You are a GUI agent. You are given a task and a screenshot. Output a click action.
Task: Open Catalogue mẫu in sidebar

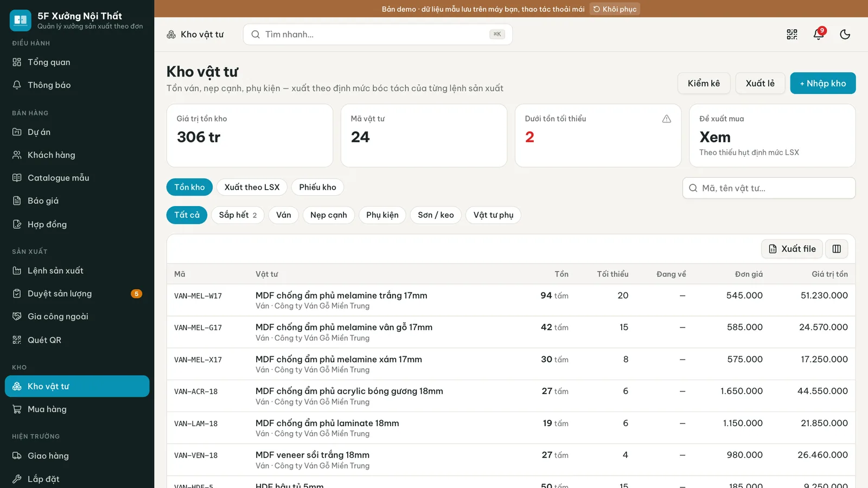pos(77,178)
